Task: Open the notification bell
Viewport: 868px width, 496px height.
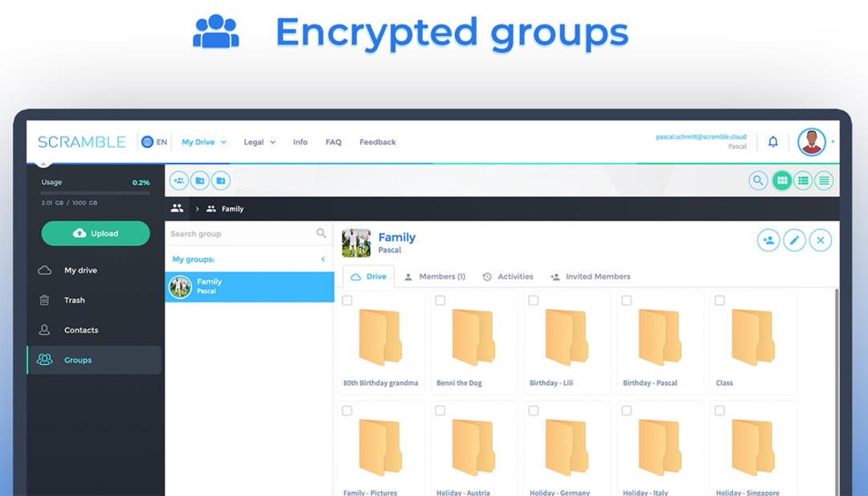Action: (x=773, y=141)
